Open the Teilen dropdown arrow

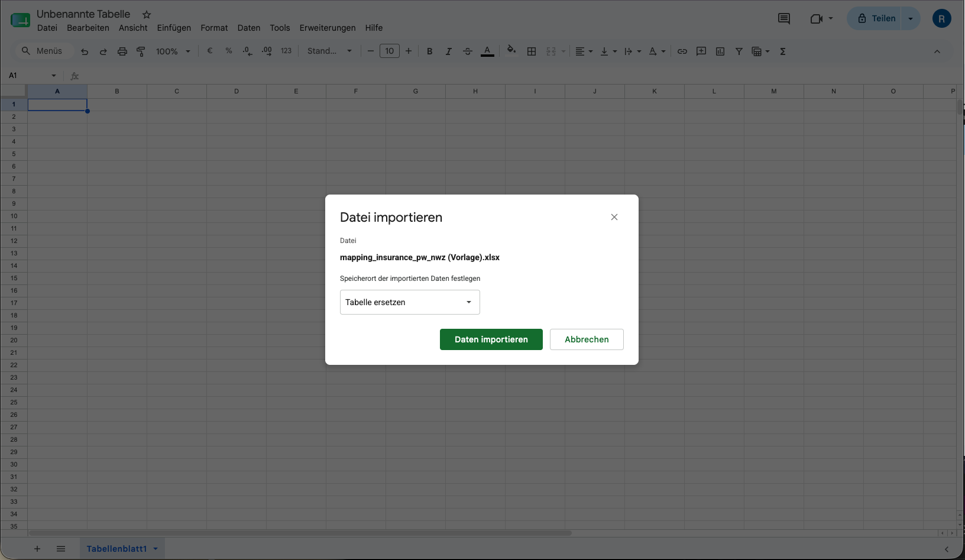click(911, 18)
